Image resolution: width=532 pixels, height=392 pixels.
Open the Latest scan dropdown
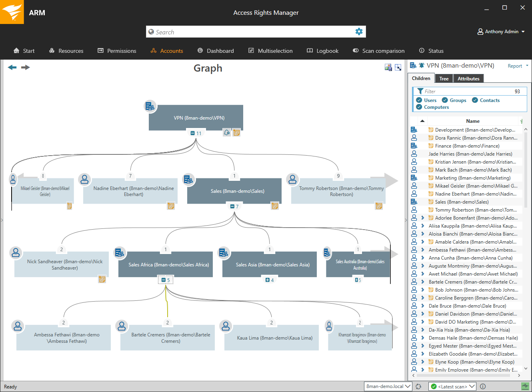[452, 386]
